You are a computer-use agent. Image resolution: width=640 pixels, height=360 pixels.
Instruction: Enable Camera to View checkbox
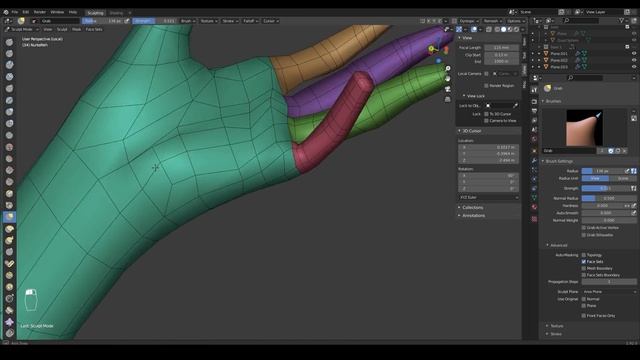pyautogui.click(x=486, y=121)
